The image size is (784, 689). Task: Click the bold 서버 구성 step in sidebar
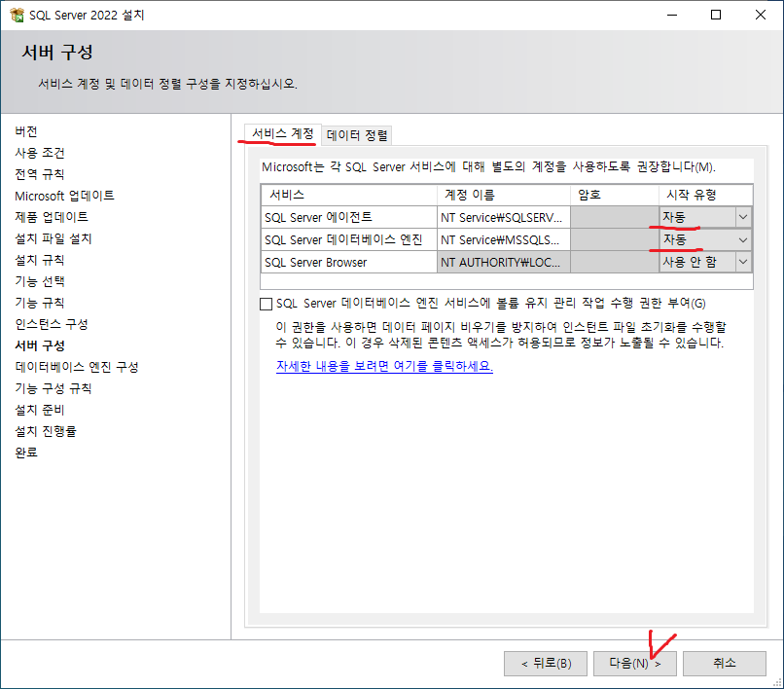pos(40,345)
